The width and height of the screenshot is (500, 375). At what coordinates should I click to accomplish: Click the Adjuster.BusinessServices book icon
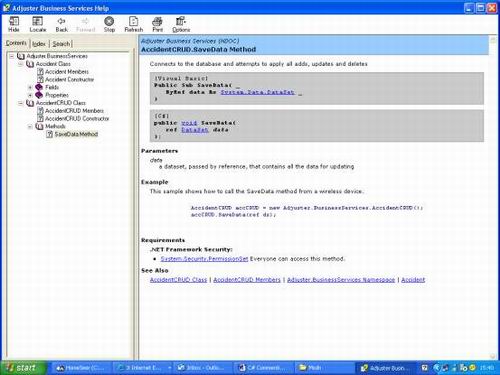tap(21, 56)
